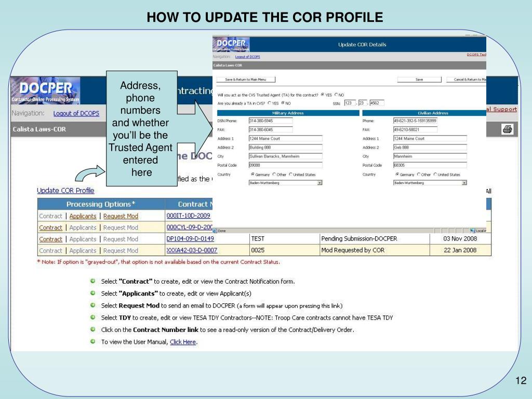This screenshot has height=399, width=532.
Task: Open Applicants for contract 000IT-10D-2009
Action: click(83, 216)
